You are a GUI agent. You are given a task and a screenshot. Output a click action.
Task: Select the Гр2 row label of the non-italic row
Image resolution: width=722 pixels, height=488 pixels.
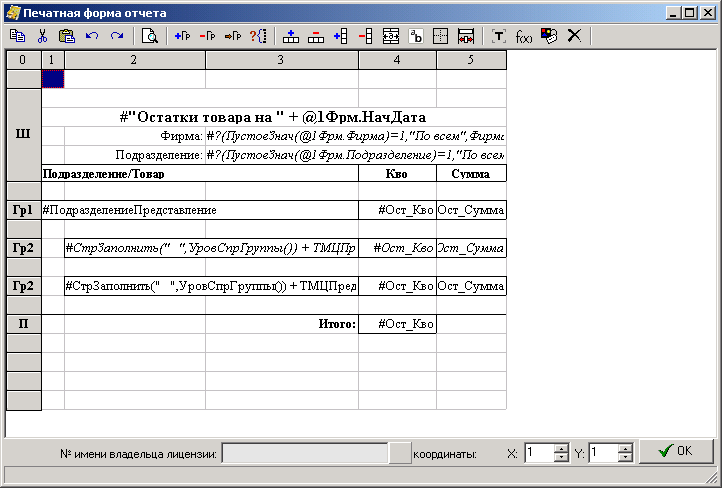[23, 286]
